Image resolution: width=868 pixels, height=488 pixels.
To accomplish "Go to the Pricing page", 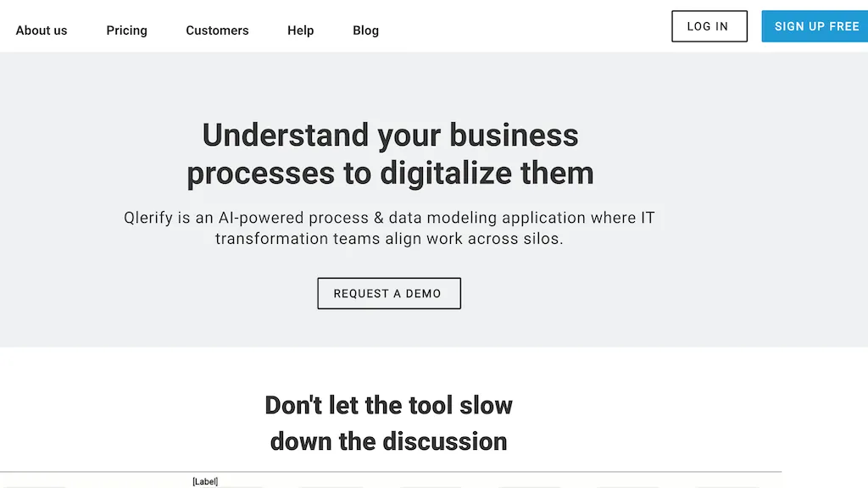I will pyautogui.click(x=126, y=30).
